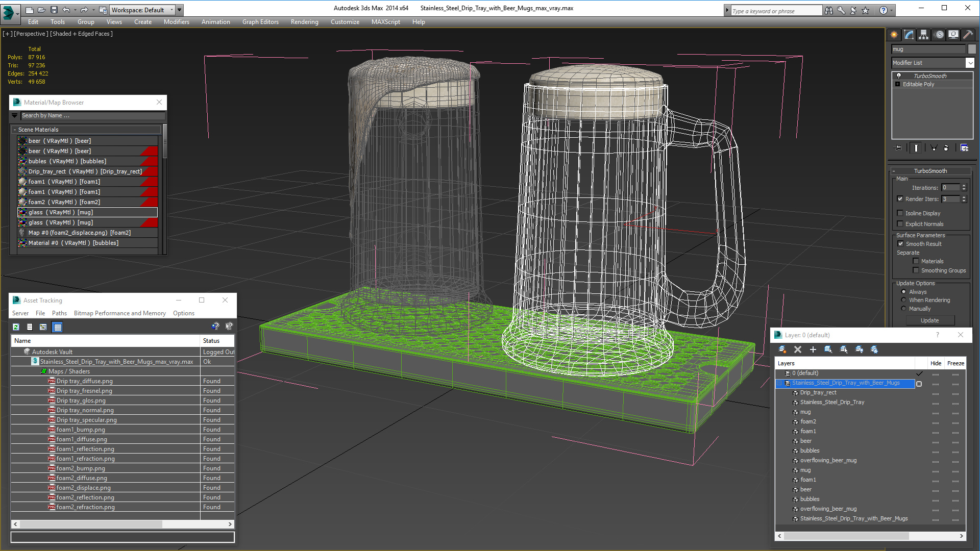Click the Save File floppy icon
The image size is (980, 551).
pos(54,10)
